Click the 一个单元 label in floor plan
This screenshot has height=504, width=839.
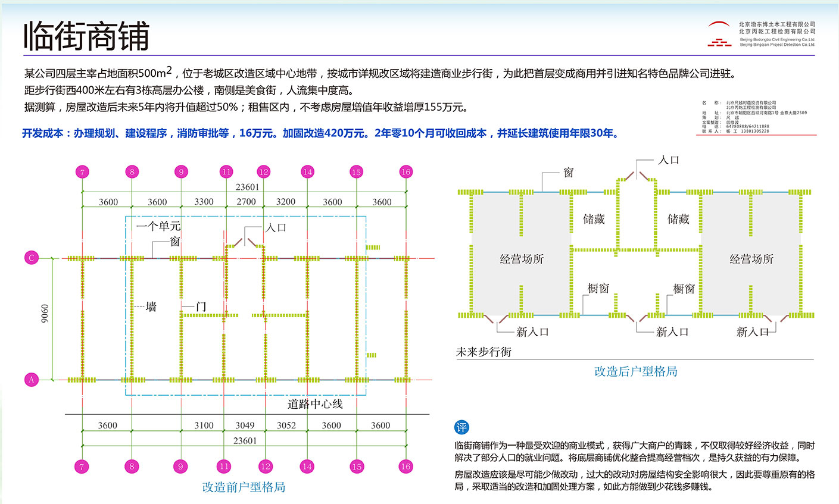point(158,226)
